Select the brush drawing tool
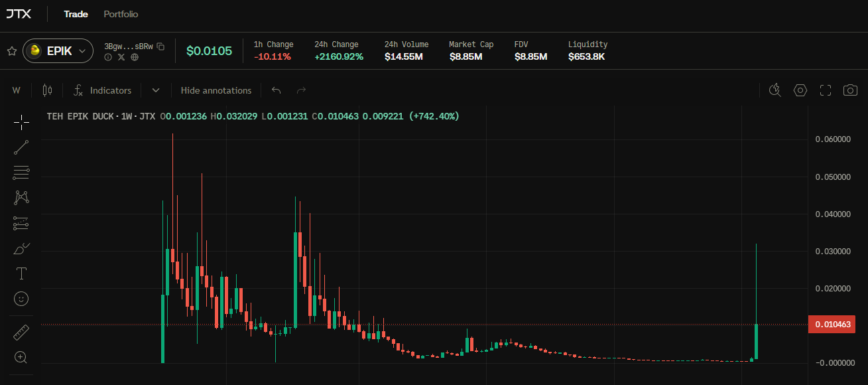 21,248
